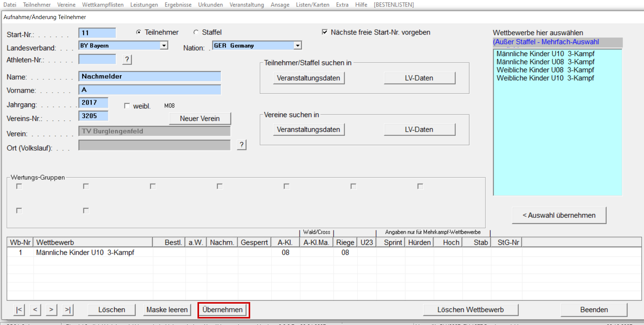Click into the Name input field
Screen dimensions: 644x325
[150, 76]
